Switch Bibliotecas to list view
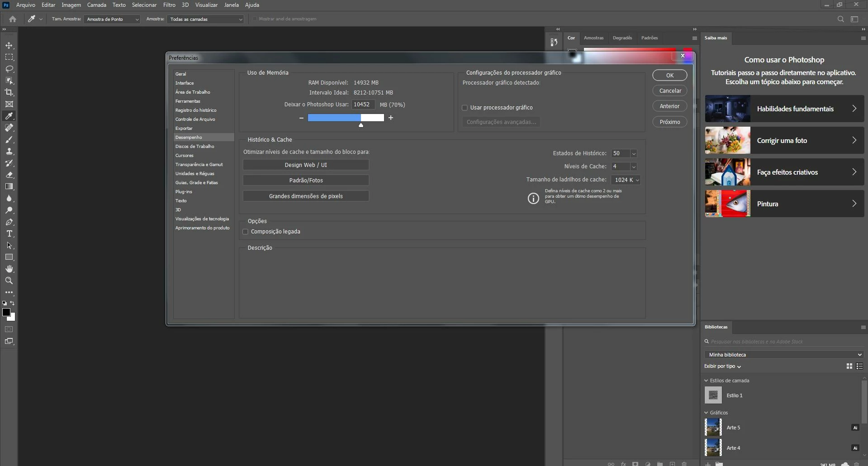The image size is (868, 466). (x=859, y=366)
